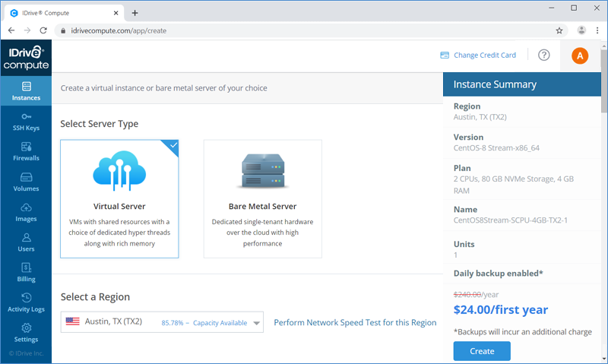
Task: Click the US flag icon in region selector
Action: tap(72, 321)
